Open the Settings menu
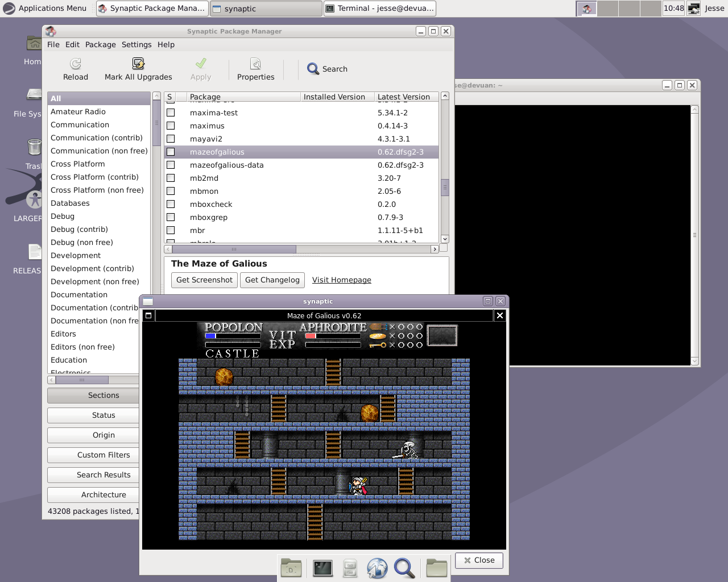This screenshot has width=728, height=582. pos(136,44)
